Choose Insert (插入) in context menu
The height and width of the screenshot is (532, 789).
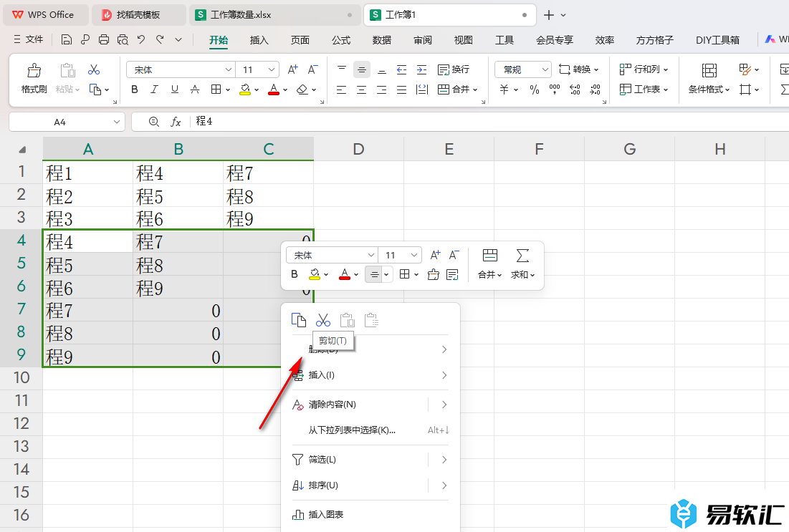point(370,375)
